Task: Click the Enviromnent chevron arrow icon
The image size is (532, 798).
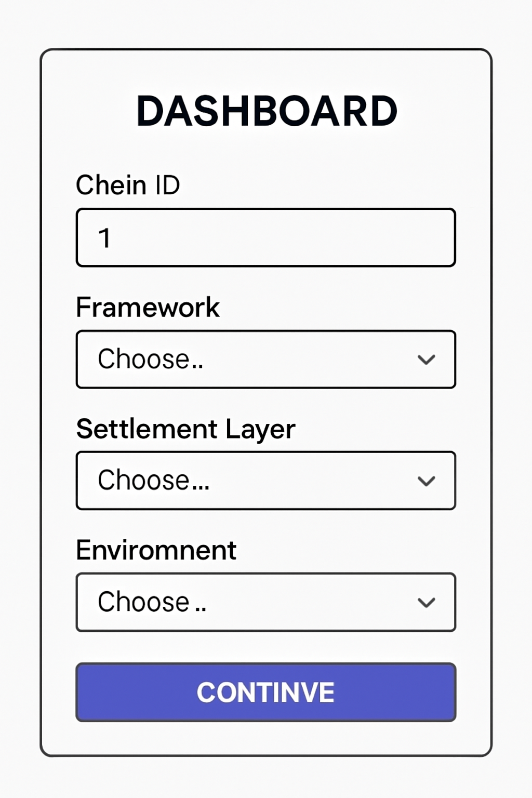Action: pos(426,603)
